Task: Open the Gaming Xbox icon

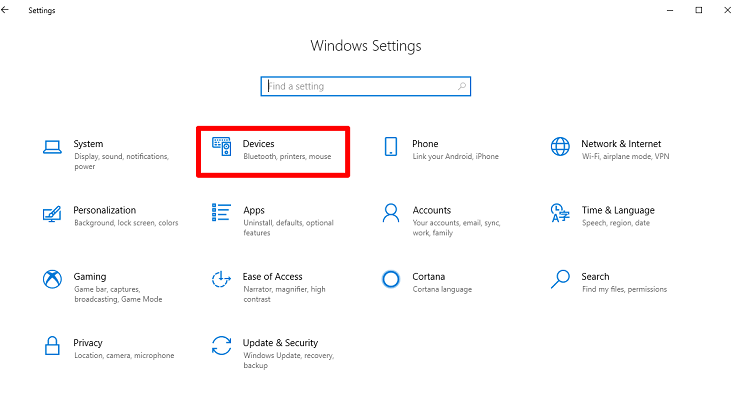Action: [x=52, y=279]
